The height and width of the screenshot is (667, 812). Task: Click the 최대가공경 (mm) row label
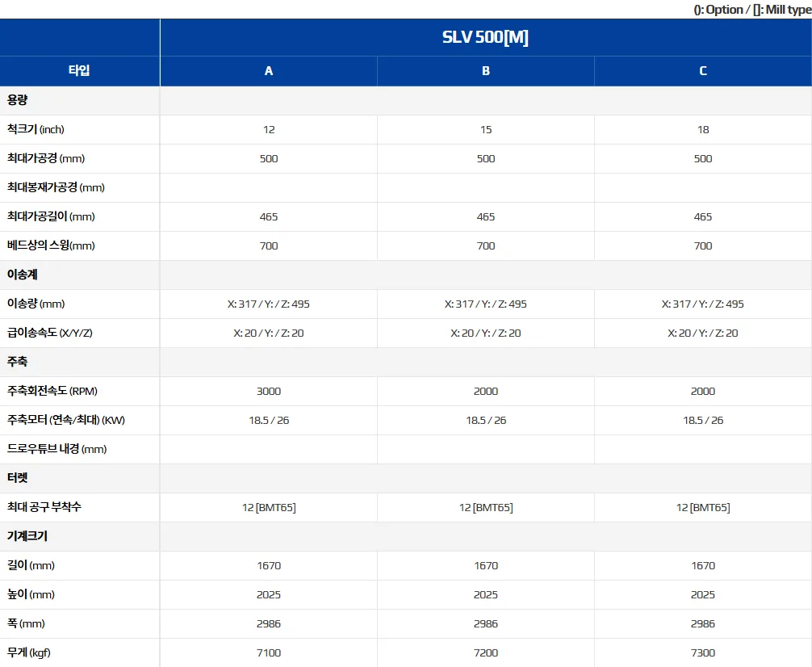click(45, 158)
